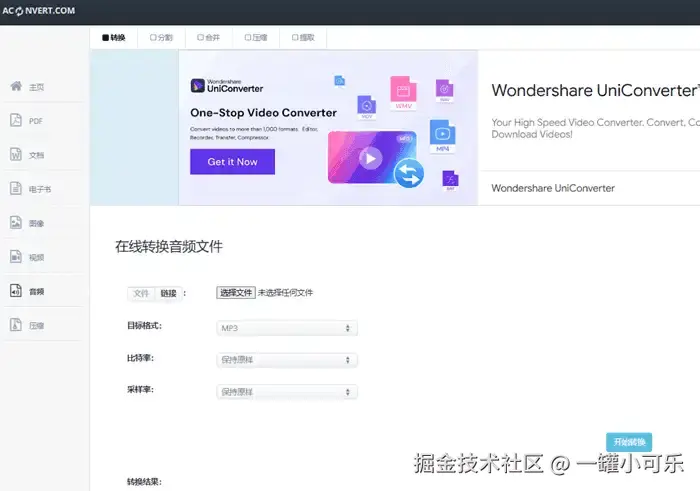Image resolution: width=700 pixels, height=491 pixels.
Task: Click the 未选择任何文件 status text
Action: (285, 293)
